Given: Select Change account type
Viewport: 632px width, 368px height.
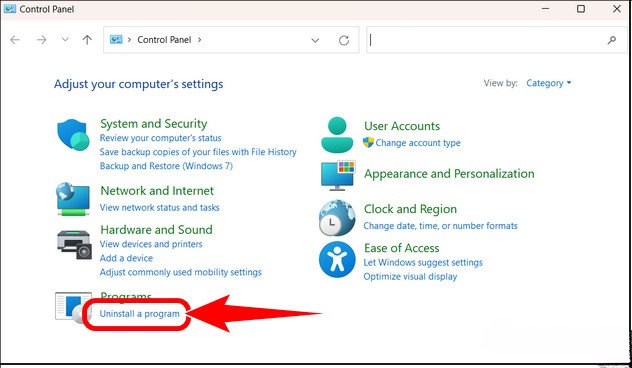Looking at the screenshot, I should tap(418, 143).
